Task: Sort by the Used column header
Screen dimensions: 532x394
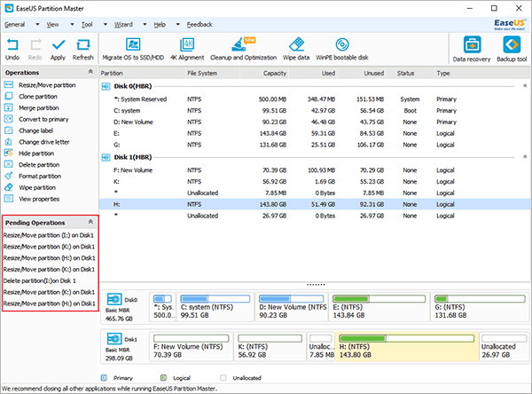Action: point(313,73)
